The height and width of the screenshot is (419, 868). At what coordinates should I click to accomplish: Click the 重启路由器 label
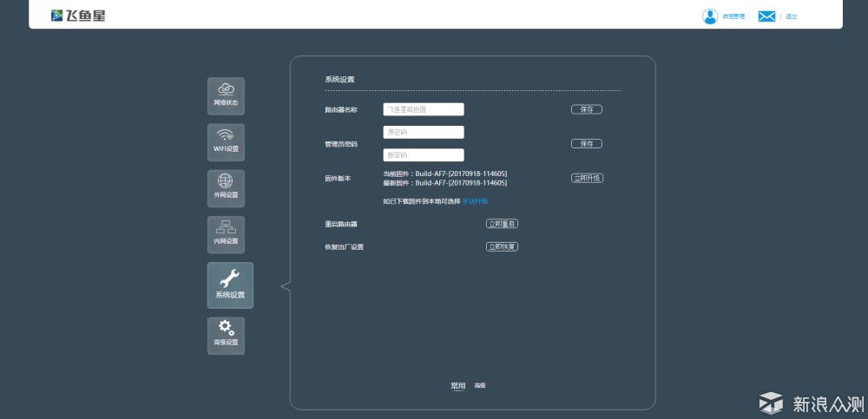(x=341, y=224)
